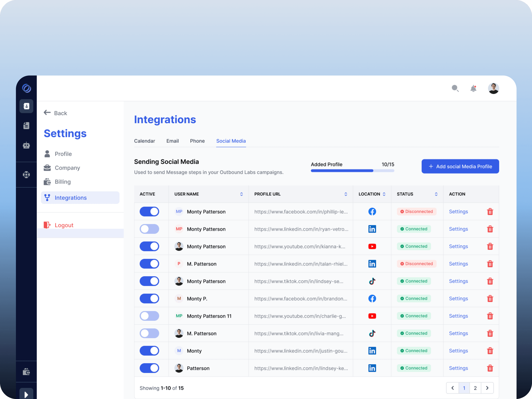This screenshot has height=399, width=532.
Task: Delete the talan-rhiel LinkedIn profile
Action: [490, 264]
